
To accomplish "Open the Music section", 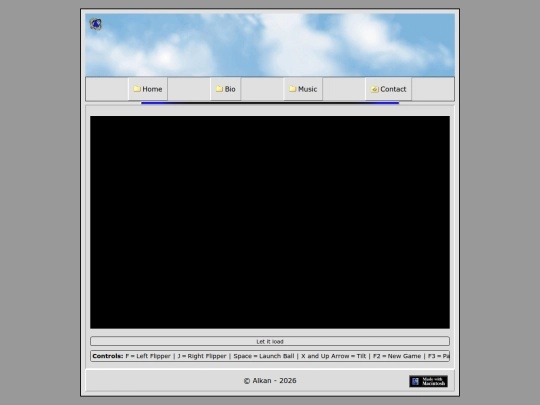I will pos(303,89).
